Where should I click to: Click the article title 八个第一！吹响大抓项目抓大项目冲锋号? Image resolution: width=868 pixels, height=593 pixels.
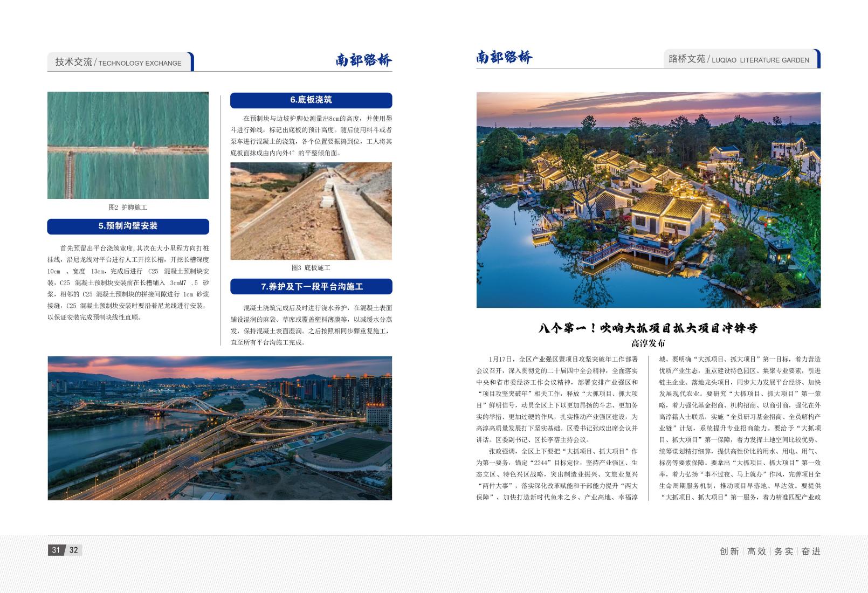tap(649, 328)
